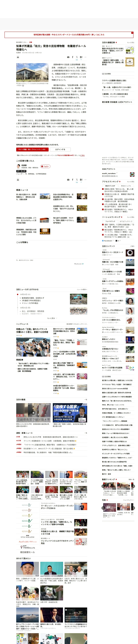
Task: Share on X from top share row
Action: (x=77, y=57)
